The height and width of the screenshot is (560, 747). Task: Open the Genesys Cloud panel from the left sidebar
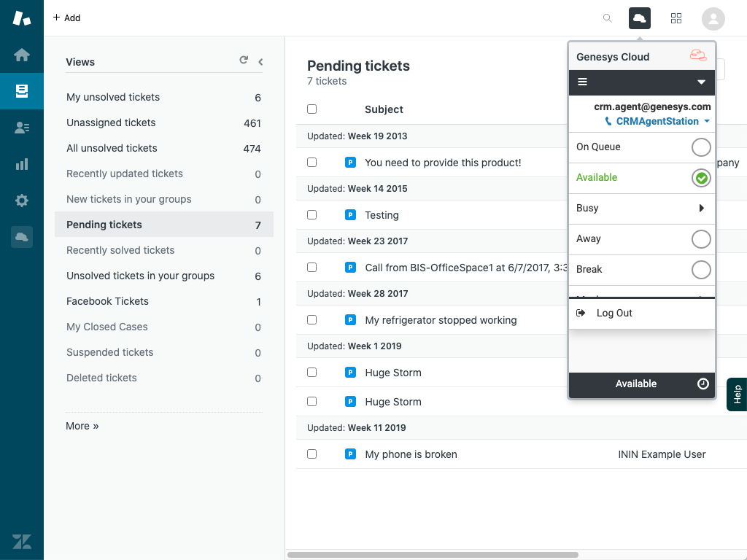[21, 236]
